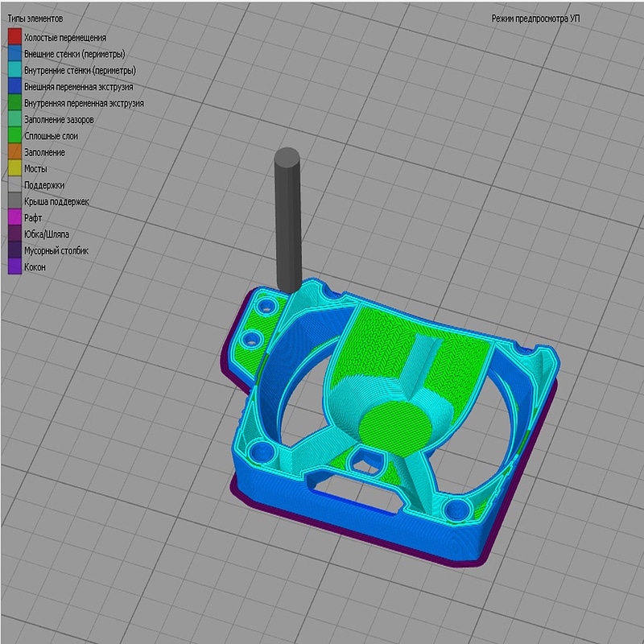The width and height of the screenshot is (644, 644).
Task: Click the Внутренняя переменная экструзия green swatch
Action: (14, 103)
